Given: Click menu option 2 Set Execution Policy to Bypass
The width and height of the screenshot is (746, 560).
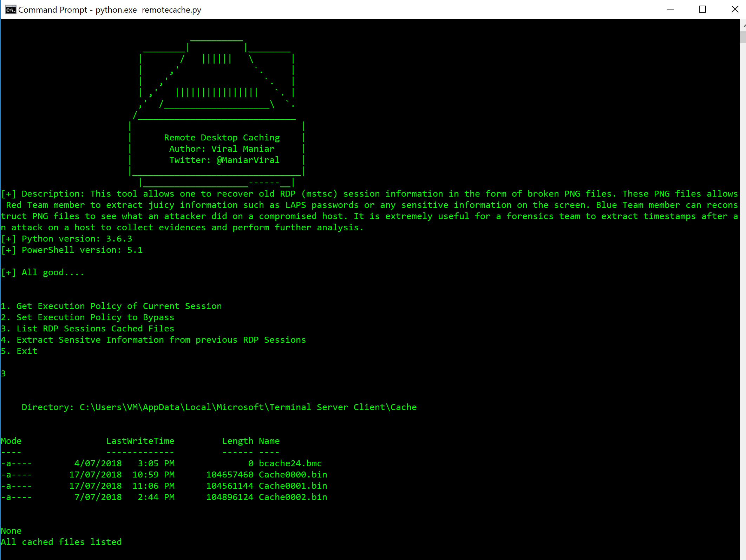Looking at the screenshot, I should (88, 317).
